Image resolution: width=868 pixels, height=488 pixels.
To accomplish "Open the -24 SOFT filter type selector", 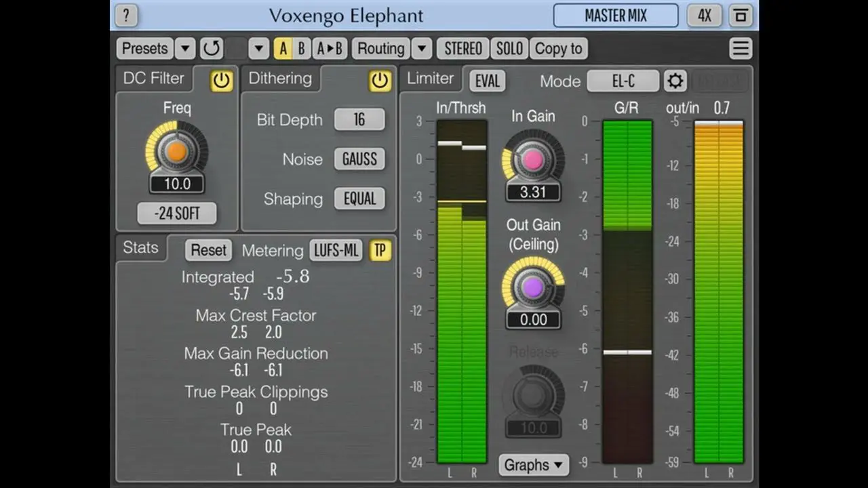I will point(177,213).
